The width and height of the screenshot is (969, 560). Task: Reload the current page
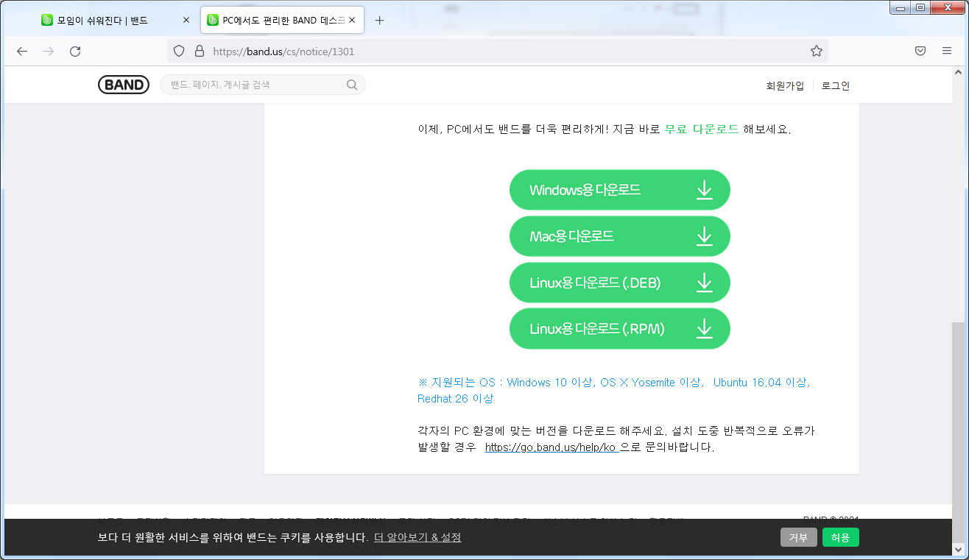[75, 52]
